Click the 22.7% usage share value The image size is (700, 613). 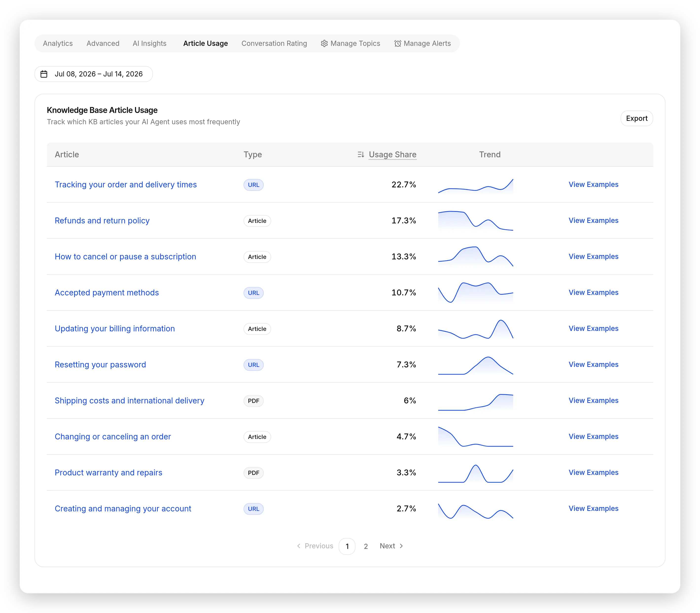click(x=404, y=185)
